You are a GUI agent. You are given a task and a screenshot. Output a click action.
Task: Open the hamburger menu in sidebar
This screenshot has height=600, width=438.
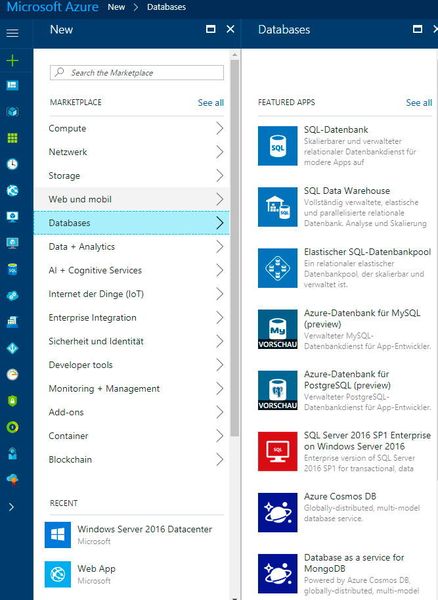[12, 33]
